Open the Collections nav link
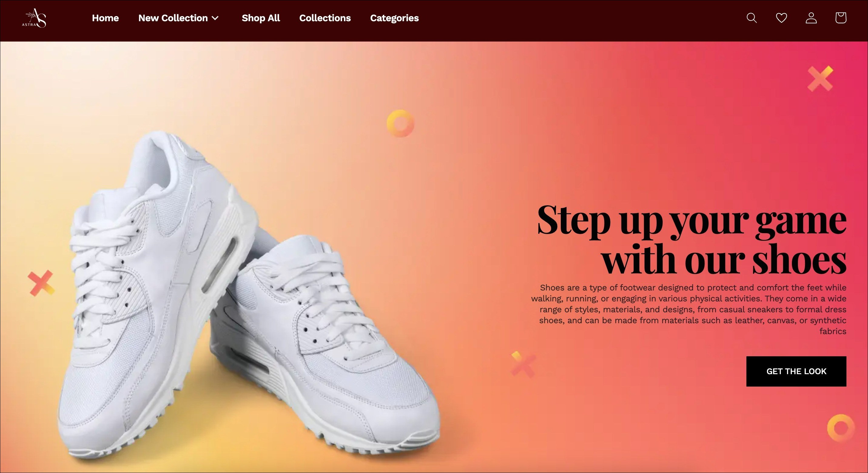Screen dimensions: 868x473 (325, 18)
